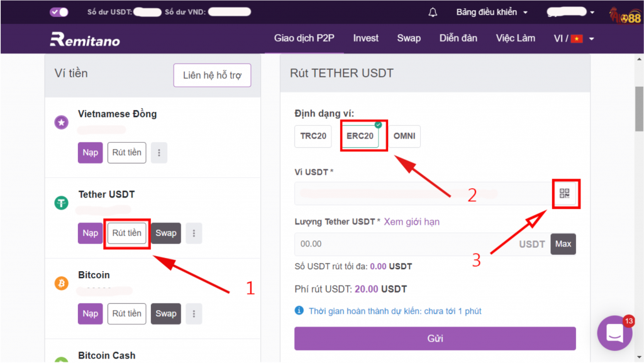Viewport: 644px width, 363px height.
Task: Click the scrollbar up arrow
Action: [639, 60]
